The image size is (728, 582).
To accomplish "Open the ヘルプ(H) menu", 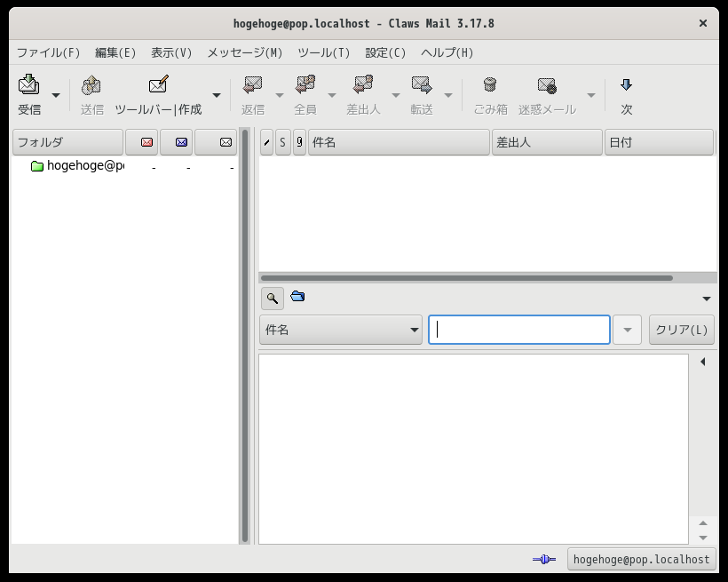I will pos(447,52).
